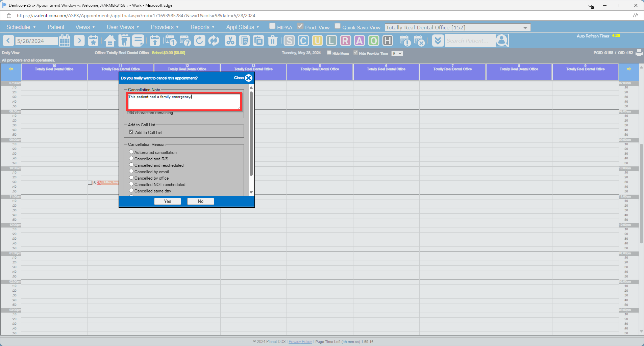Select the home office icon

click(x=109, y=41)
